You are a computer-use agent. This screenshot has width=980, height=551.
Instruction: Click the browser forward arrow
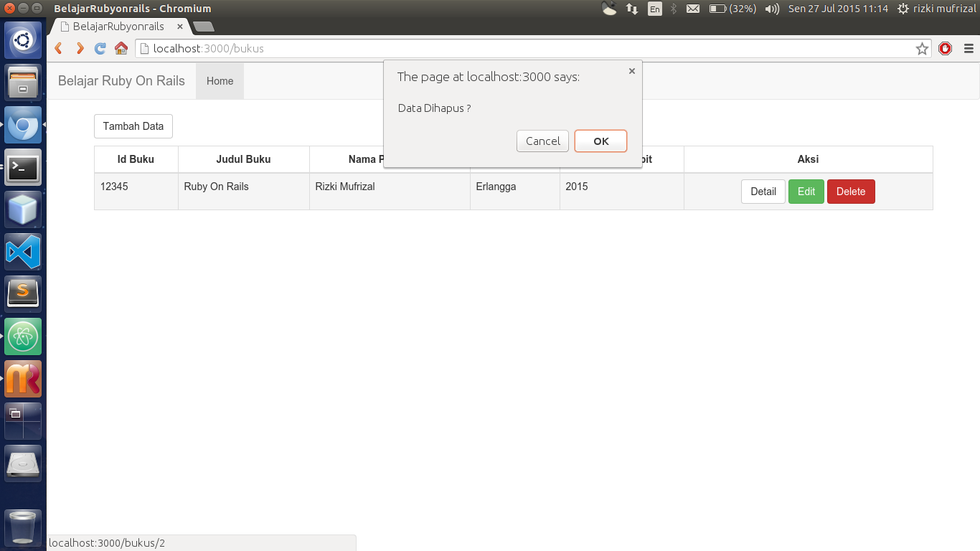[x=80, y=49]
